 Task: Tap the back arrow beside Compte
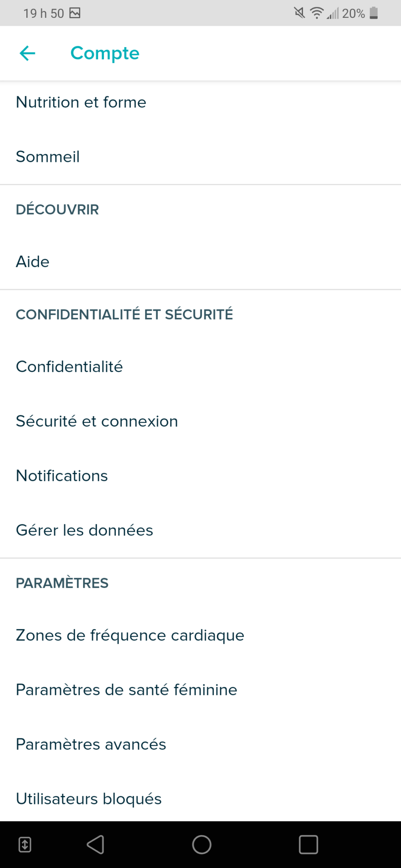click(28, 53)
